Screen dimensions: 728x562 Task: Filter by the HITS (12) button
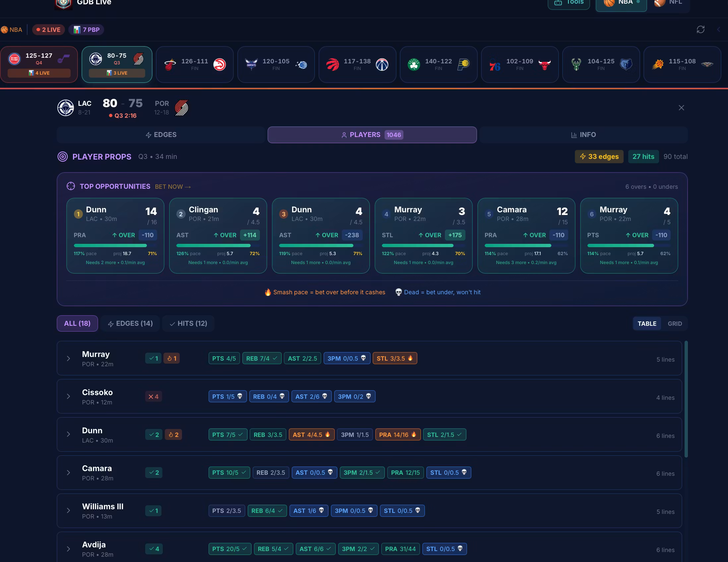pyautogui.click(x=188, y=323)
